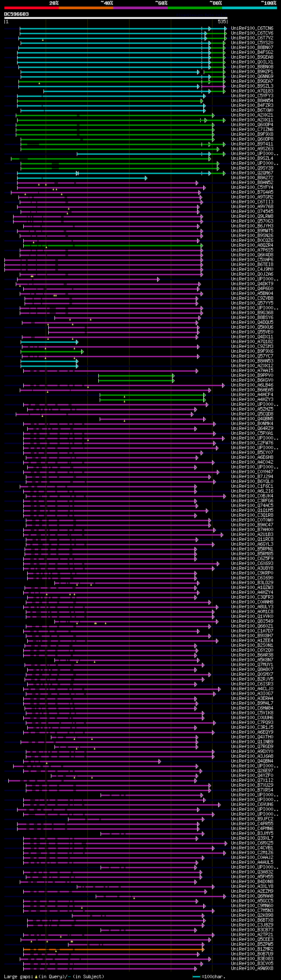Open hit UniRef100_C6TCV6

[252, 33]
